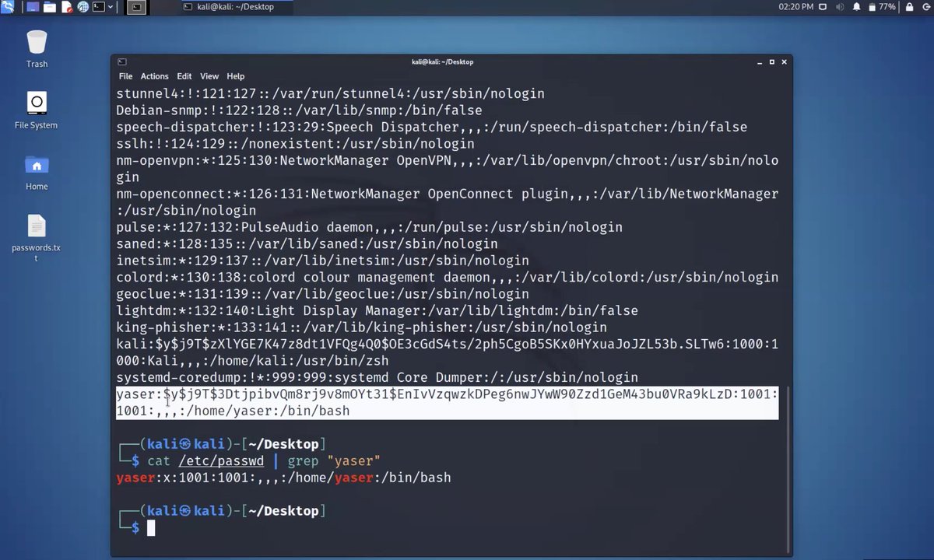Viewport: 934px width, 560px height.
Task: Expand the terminal launcher dropdown arrow
Action: click(x=111, y=7)
